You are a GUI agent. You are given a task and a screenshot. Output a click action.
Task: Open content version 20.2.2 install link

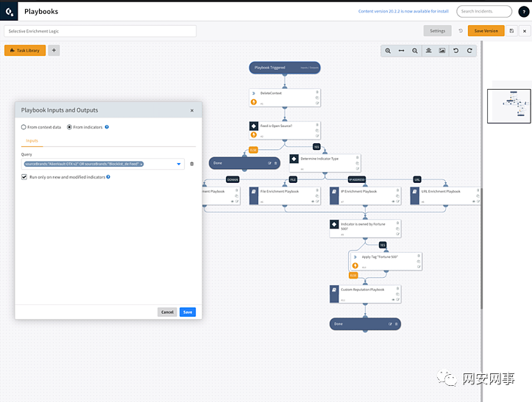tap(403, 11)
